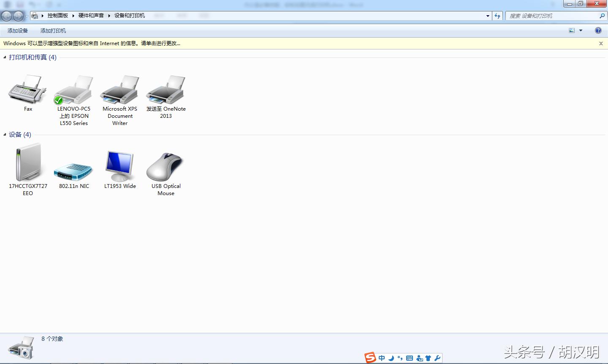Navigate to 硬件和声音 in the breadcrumb
The image size is (608, 364).
[x=91, y=16]
